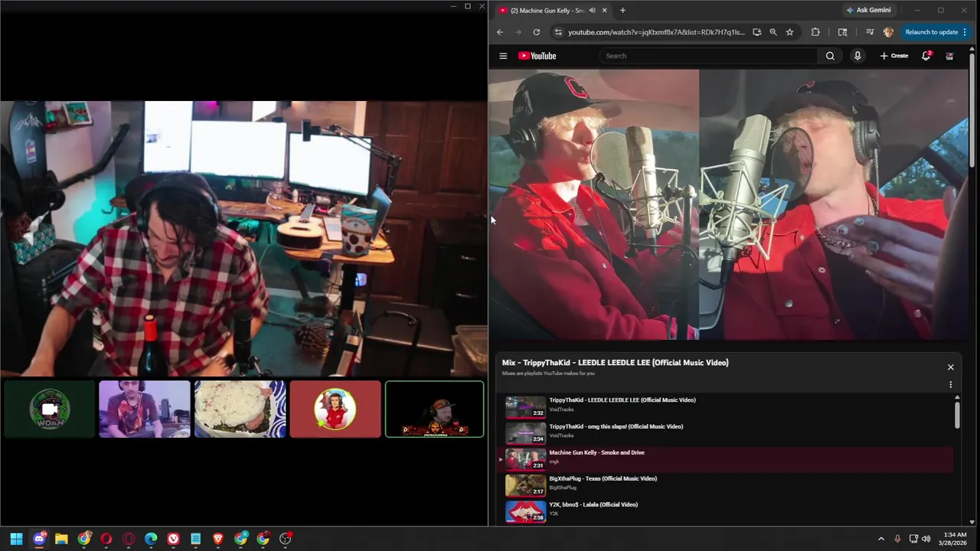Click the zoom magnifier icon in address bar
980x551 pixels.
pyautogui.click(x=773, y=32)
